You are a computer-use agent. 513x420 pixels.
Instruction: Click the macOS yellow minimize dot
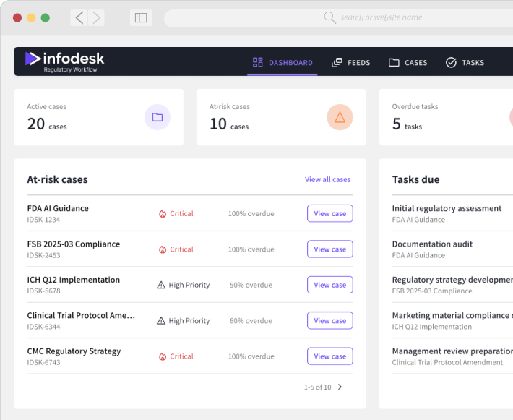coord(31,17)
